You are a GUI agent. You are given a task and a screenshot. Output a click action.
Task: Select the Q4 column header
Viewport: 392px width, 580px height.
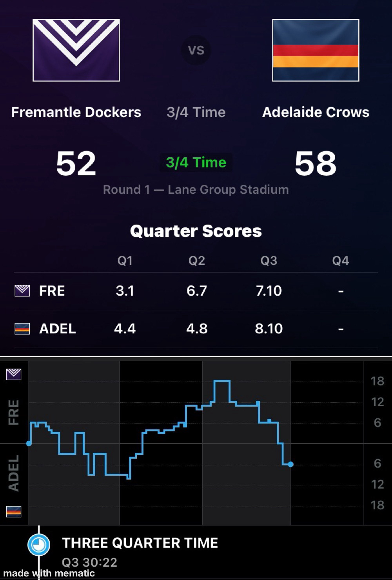(x=340, y=261)
